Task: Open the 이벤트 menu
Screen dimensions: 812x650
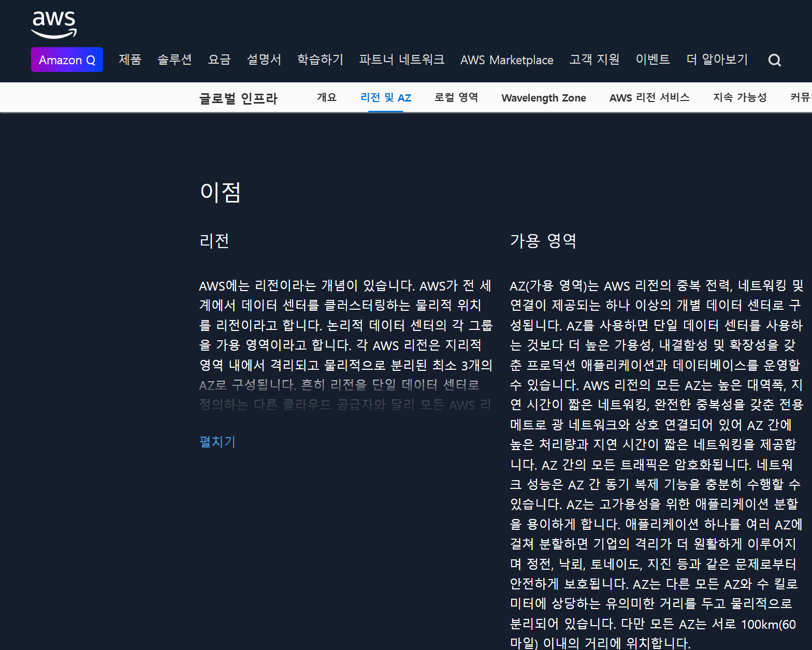Action: tap(653, 60)
